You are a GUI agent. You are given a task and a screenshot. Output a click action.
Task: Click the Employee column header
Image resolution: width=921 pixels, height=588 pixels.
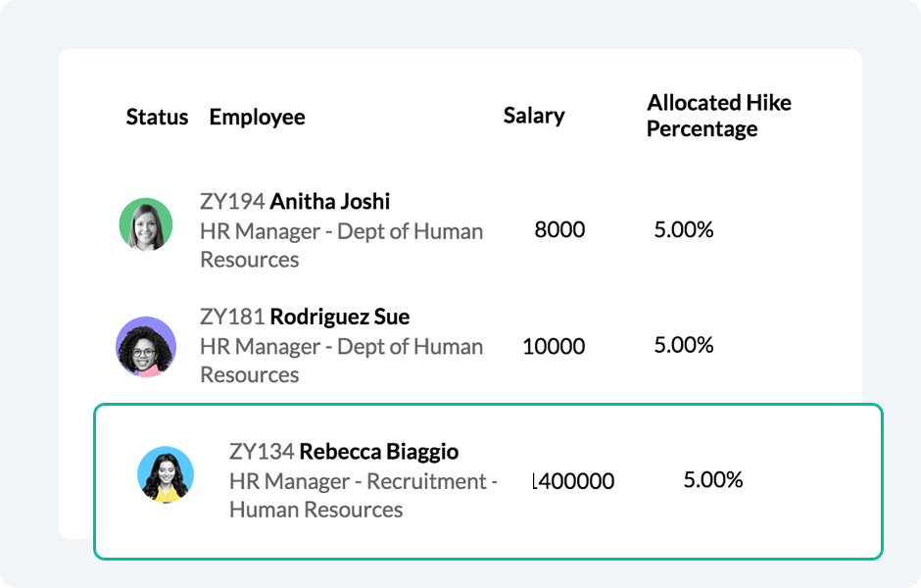click(x=257, y=118)
